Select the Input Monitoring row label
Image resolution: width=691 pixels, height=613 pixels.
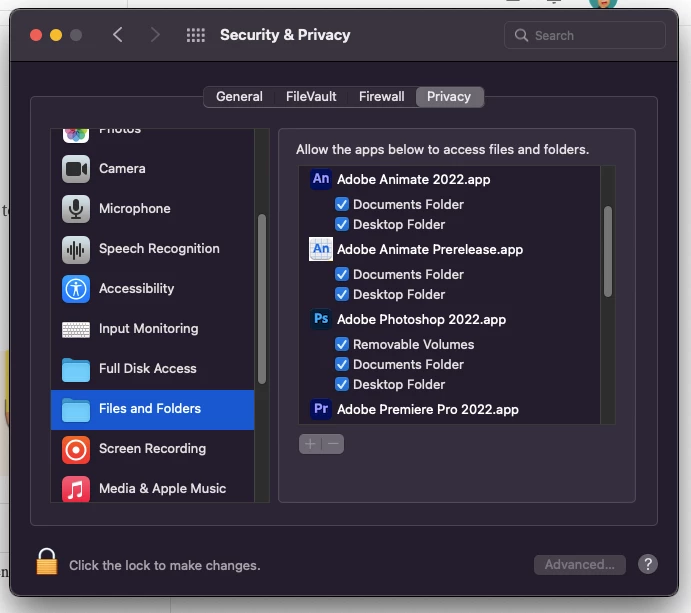(x=149, y=329)
